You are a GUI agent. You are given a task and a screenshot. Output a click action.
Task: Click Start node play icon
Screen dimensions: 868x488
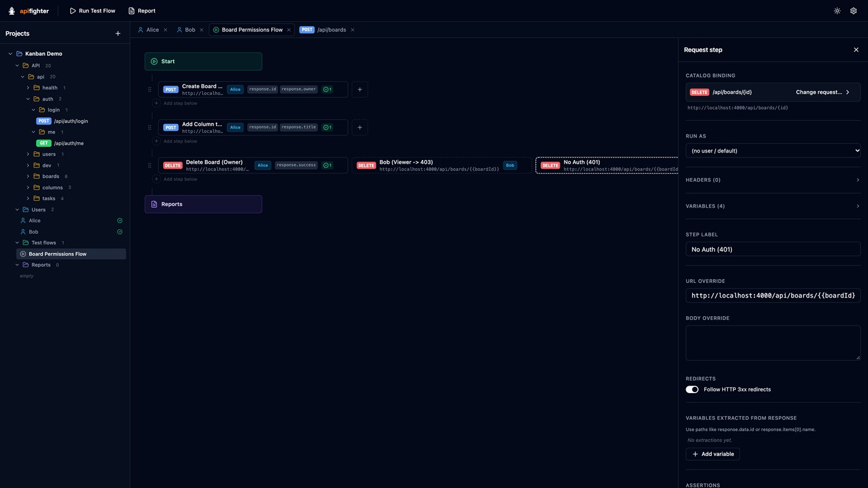coord(154,61)
